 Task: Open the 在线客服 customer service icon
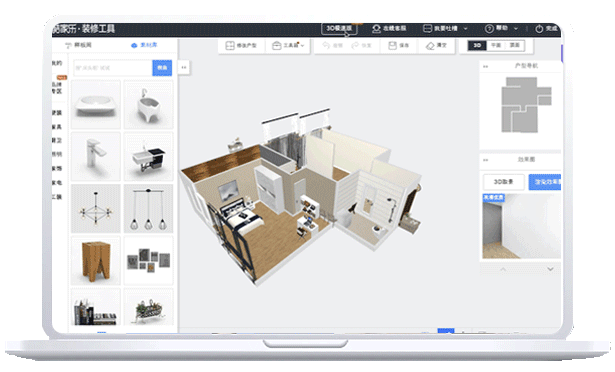376,29
